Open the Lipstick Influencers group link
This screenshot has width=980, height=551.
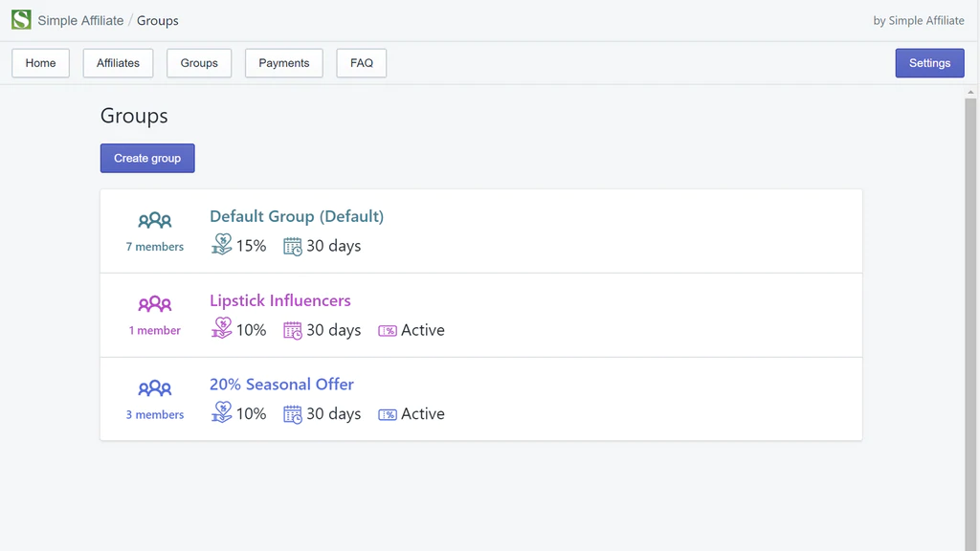[280, 300]
